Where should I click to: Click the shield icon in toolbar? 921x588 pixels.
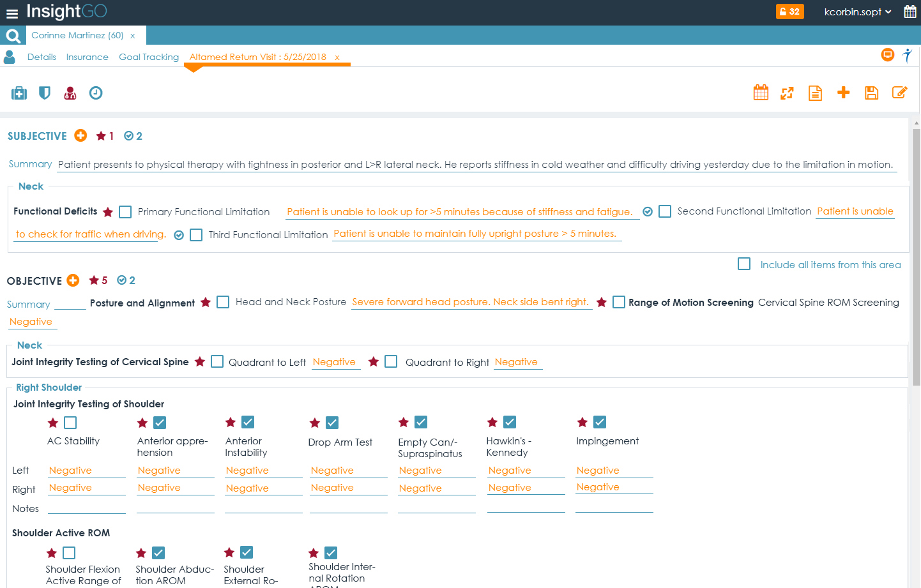coord(45,93)
